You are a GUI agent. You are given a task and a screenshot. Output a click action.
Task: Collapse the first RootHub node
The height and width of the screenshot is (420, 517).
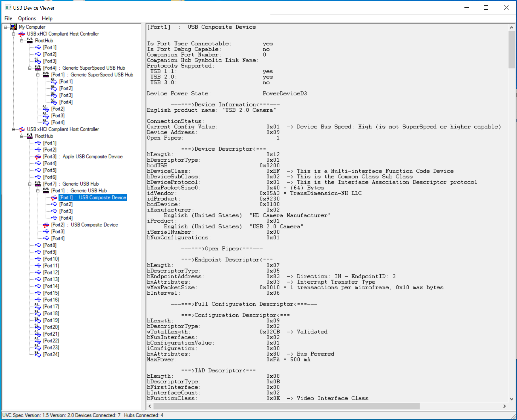pyautogui.click(x=22, y=41)
